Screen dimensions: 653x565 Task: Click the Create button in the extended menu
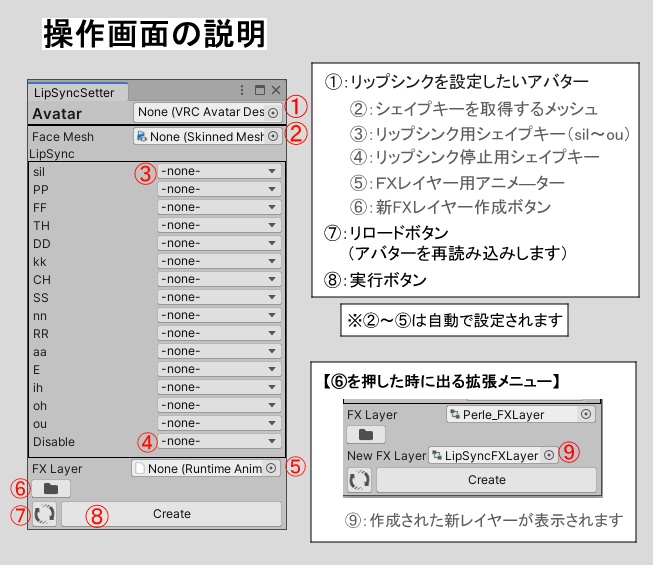click(x=486, y=480)
